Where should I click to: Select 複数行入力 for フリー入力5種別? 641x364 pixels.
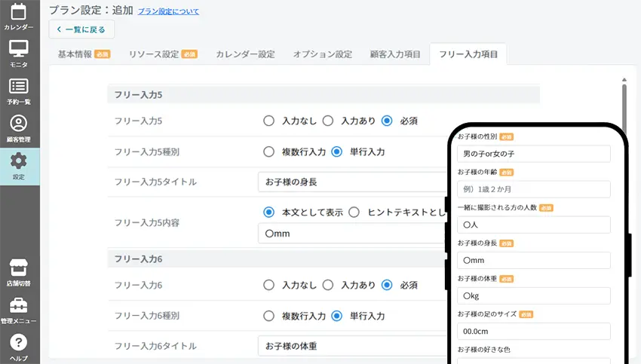click(x=268, y=152)
